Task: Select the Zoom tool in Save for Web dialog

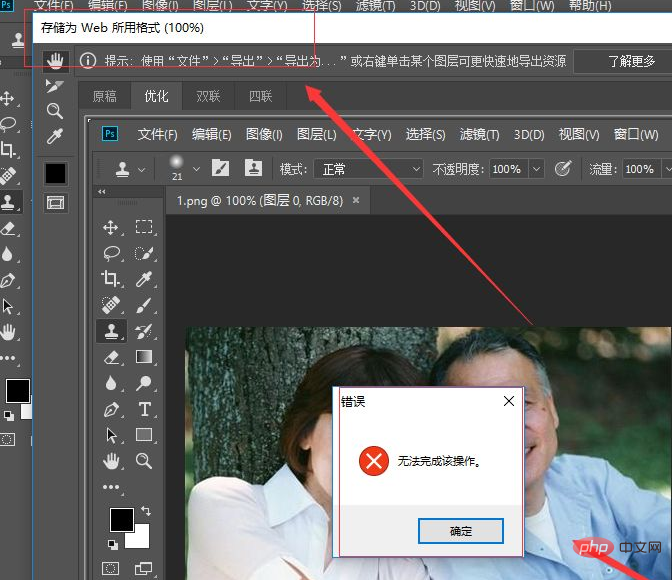Action: click(55, 111)
